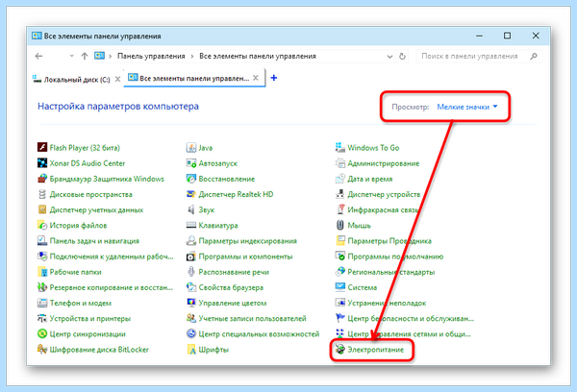The image size is (577, 392).
Task: Expand chevron before Панель управления breadcrumb
Action: 110,57
